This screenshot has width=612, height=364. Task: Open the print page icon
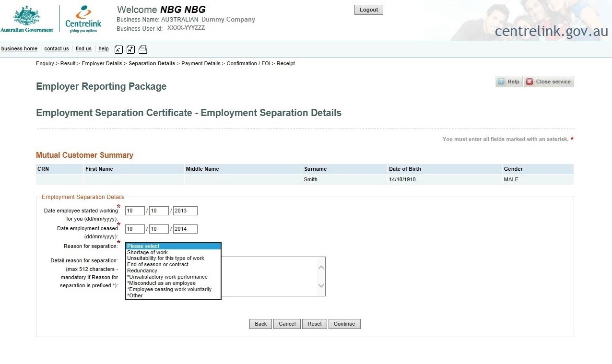pyautogui.click(x=143, y=49)
